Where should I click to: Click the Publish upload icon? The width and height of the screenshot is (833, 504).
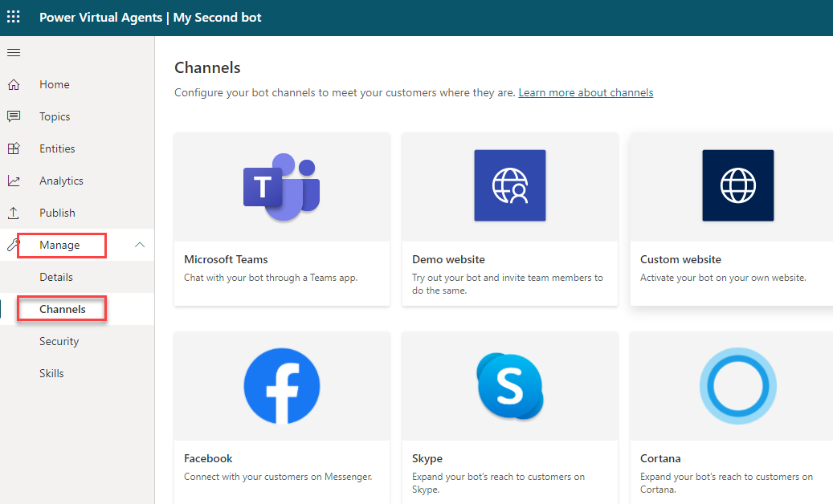click(14, 213)
